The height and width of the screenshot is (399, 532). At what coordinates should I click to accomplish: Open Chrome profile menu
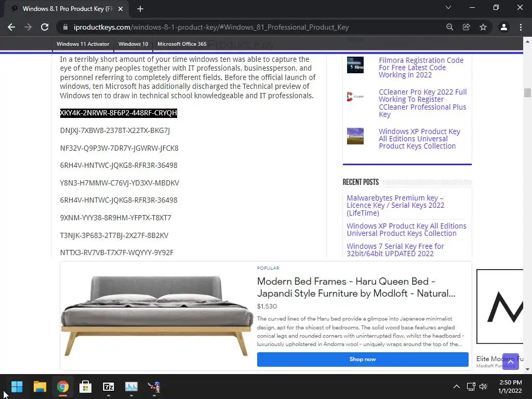point(504,27)
